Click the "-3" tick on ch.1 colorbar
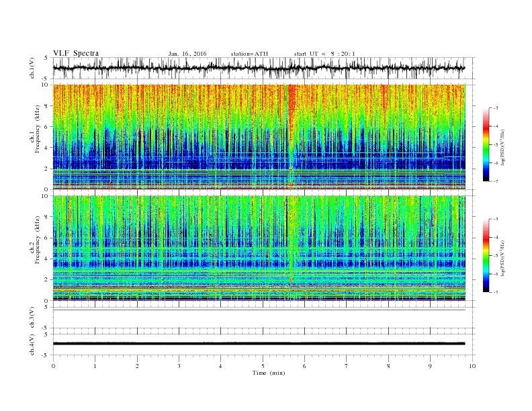The image size is (532, 411). (496, 108)
